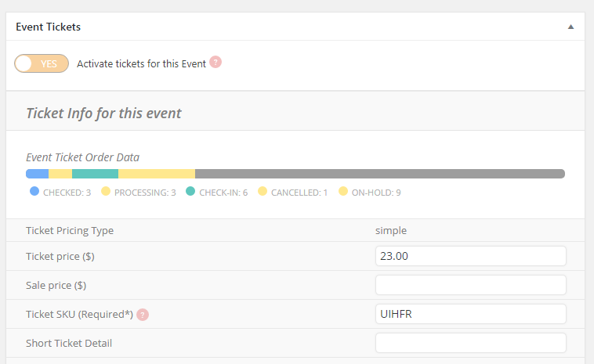The width and height of the screenshot is (594, 364).
Task: Click the ON-HOLD legend dot
Action: 343,191
